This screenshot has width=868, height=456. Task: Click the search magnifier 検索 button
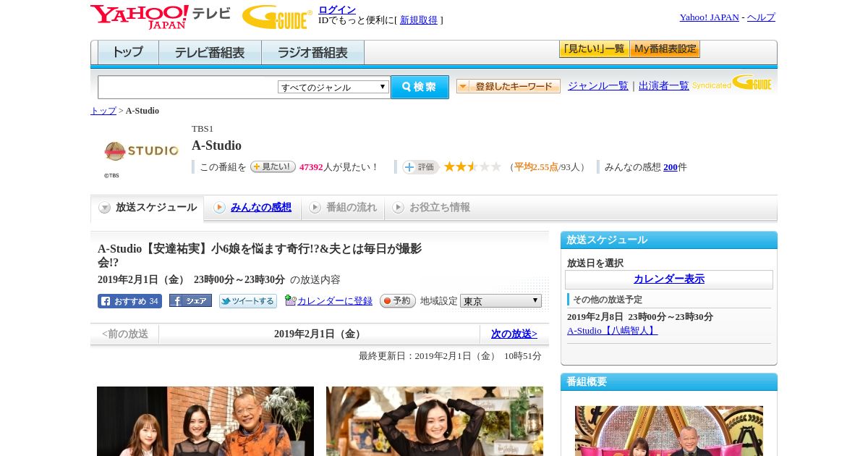pos(420,87)
